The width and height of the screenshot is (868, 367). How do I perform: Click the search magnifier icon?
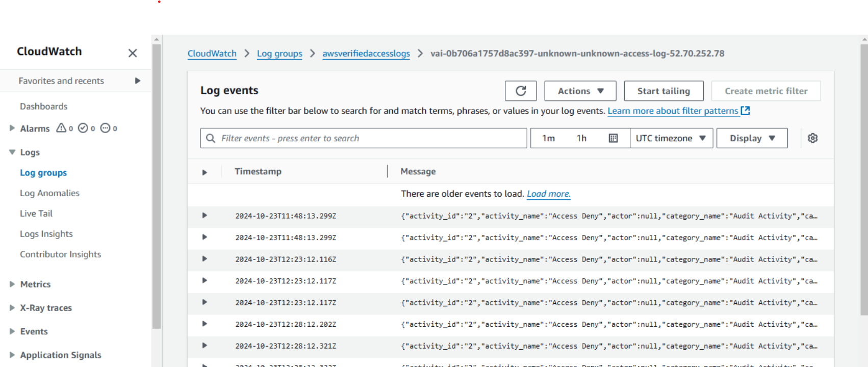click(211, 138)
